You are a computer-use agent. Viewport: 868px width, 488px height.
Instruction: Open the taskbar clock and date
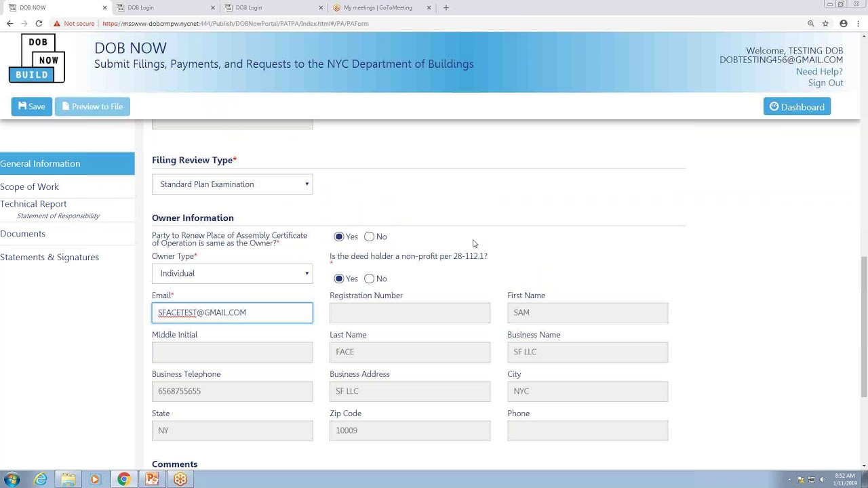(845, 479)
